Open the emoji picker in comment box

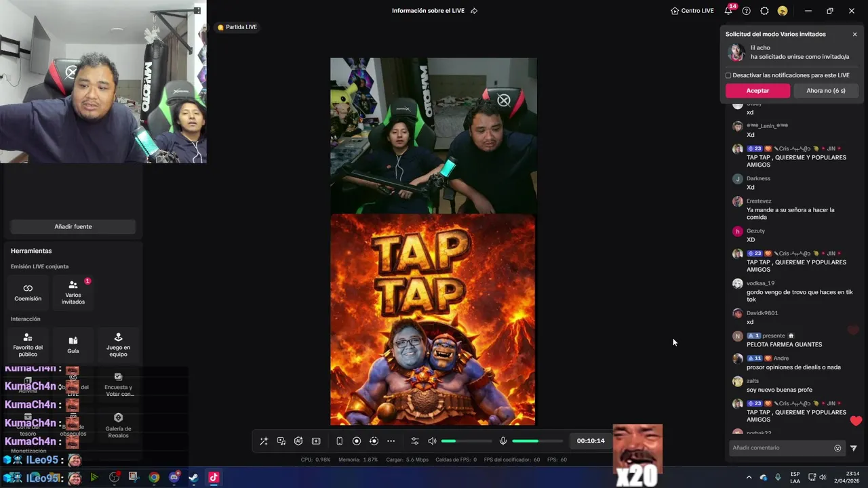coord(837,448)
